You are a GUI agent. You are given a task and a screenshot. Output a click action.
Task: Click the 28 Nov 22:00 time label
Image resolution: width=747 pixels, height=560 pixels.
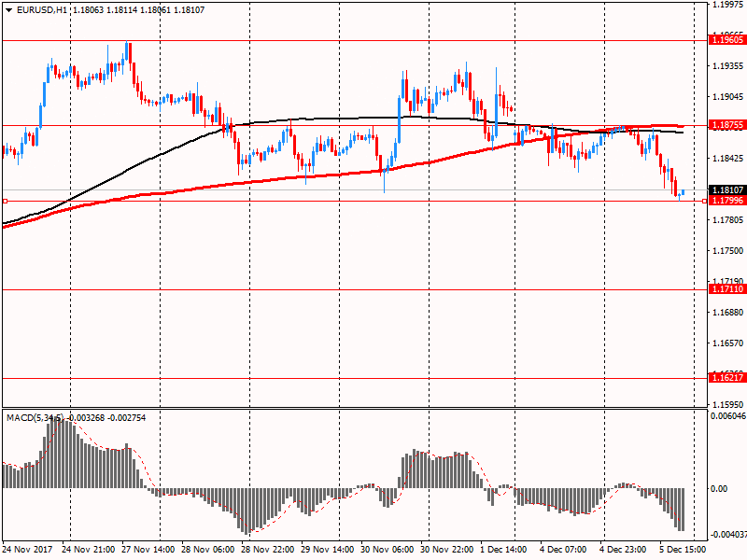click(x=268, y=550)
